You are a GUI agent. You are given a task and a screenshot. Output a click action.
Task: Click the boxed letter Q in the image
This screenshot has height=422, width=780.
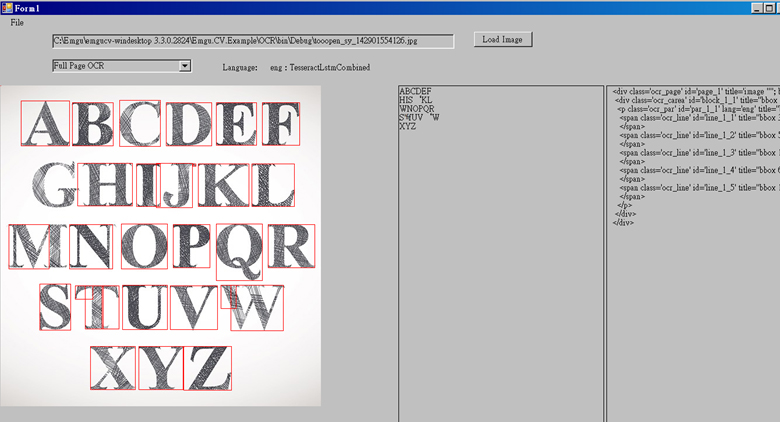240,250
